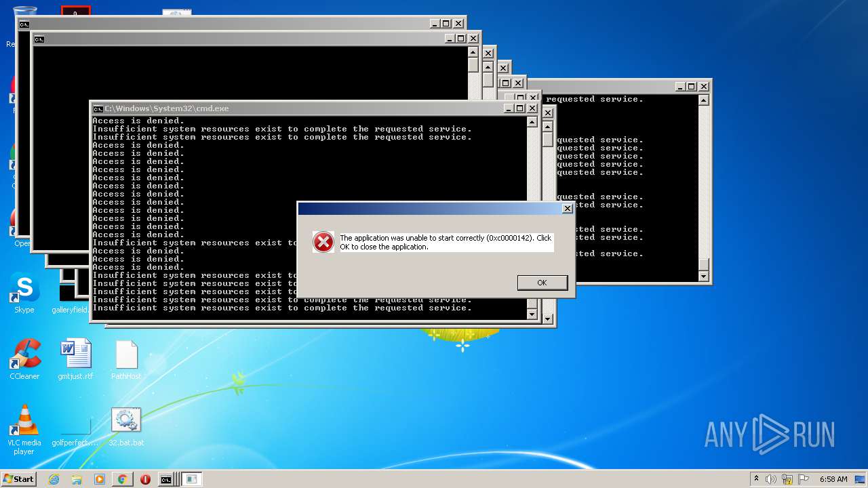Open the Skype desktop shortcut
Viewport: 868px width, 488px height.
pyautogui.click(x=24, y=293)
